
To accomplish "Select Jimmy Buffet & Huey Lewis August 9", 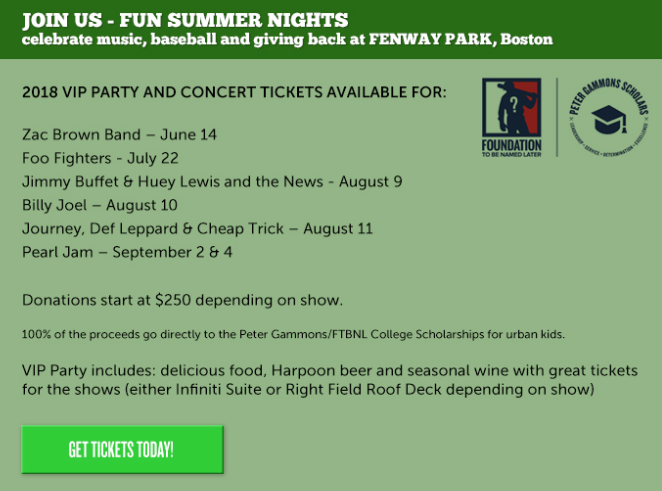I will coord(212,182).
